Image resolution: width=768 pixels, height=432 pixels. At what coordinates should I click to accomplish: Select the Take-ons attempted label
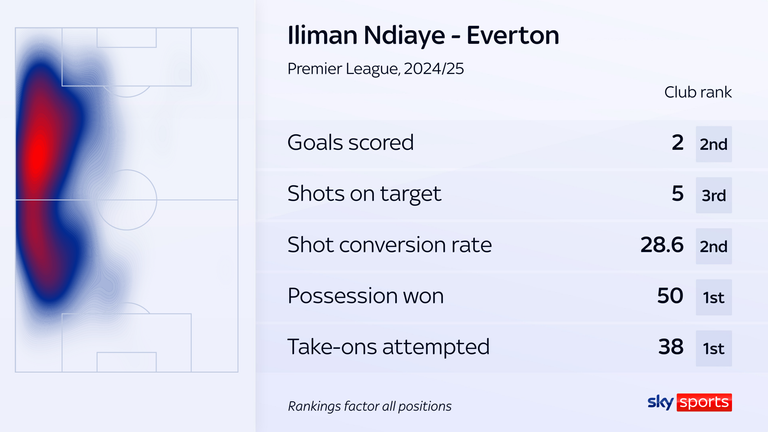388,347
